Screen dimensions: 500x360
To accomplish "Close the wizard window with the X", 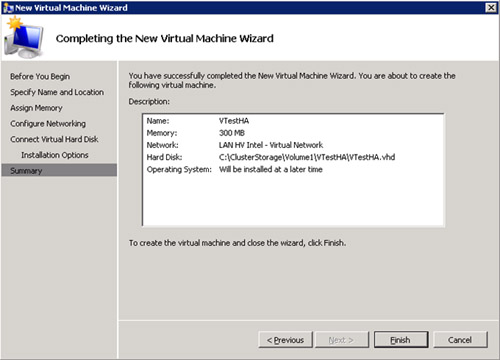I will 491,7.
